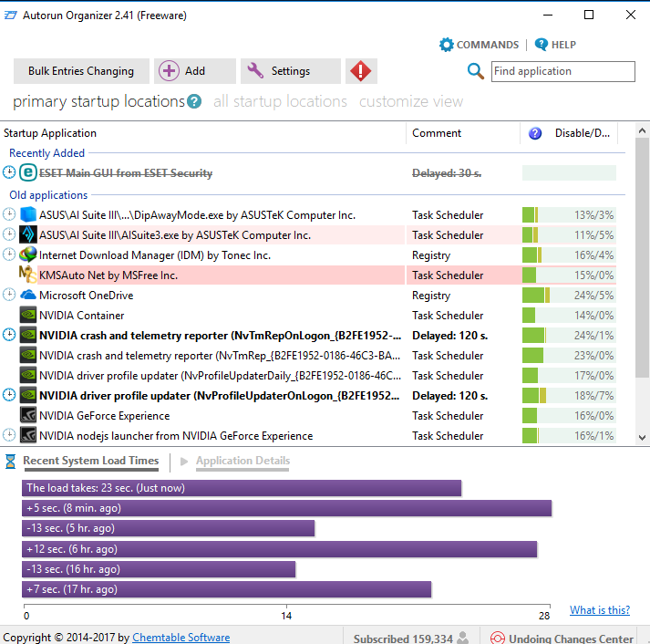Open Undoing Changes Center
Screen dimensions: 650x644
tap(562, 639)
